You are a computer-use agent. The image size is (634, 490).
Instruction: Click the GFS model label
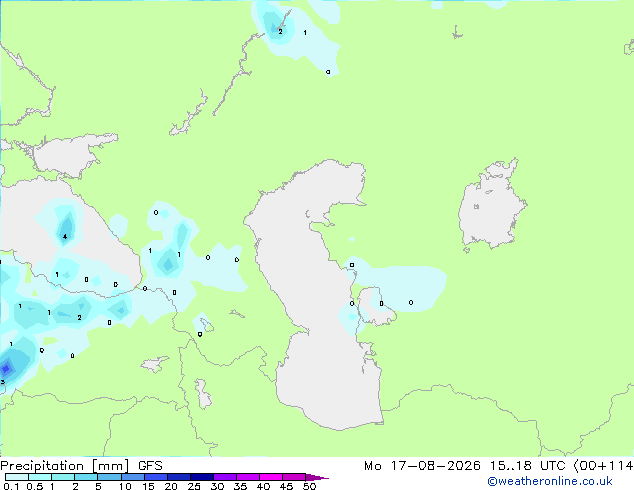click(x=150, y=466)
